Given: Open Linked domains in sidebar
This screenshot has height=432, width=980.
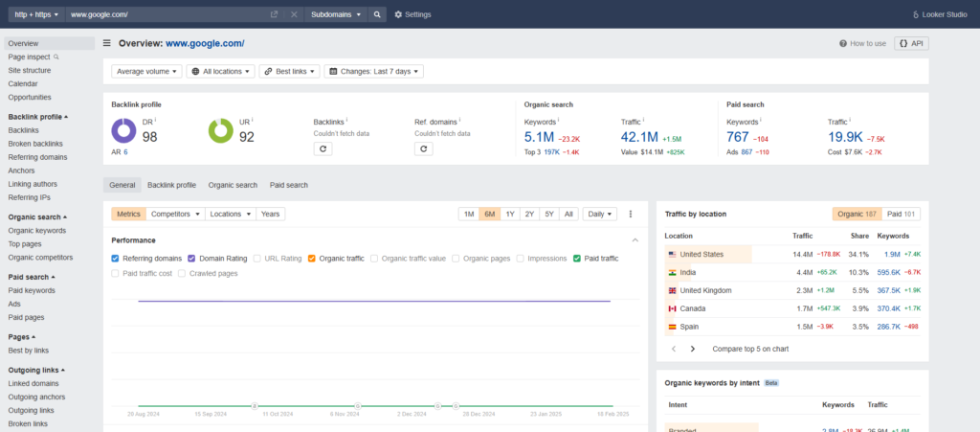Looking at the screenshot, I should (x=33, y=384).
